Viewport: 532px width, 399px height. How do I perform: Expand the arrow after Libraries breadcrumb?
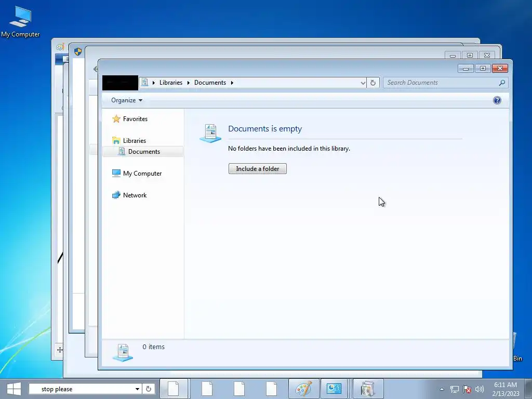click(x=188, y=83)
